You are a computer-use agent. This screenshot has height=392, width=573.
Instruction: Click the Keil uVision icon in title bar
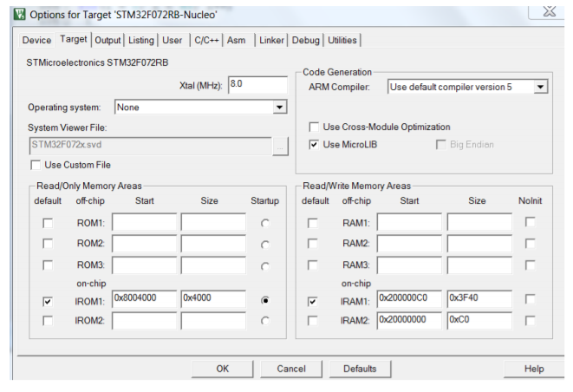(x=19, y=14)
